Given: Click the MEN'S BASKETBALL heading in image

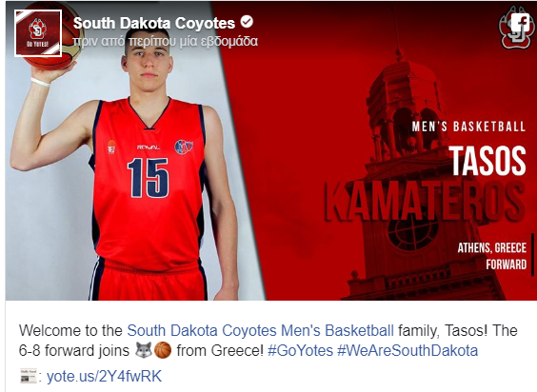Looking at the screenshot, I should (x=468, y=127).
